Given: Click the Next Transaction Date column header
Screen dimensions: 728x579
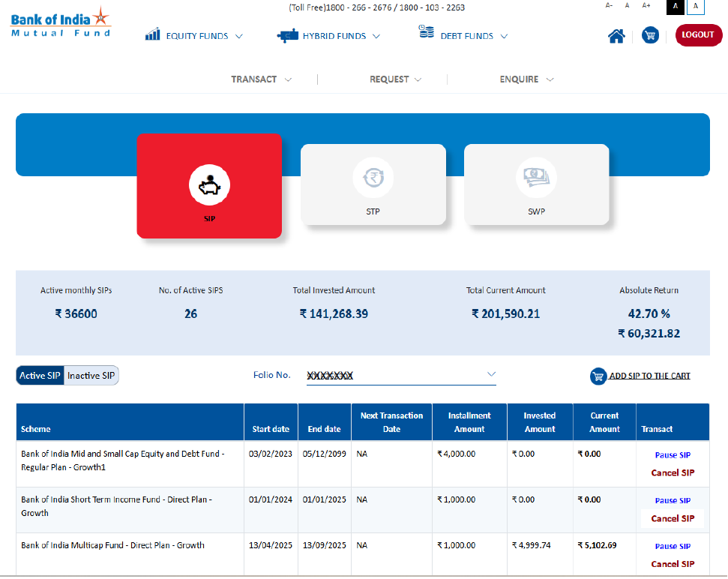Looking at the screenshot, I should 392,422.
